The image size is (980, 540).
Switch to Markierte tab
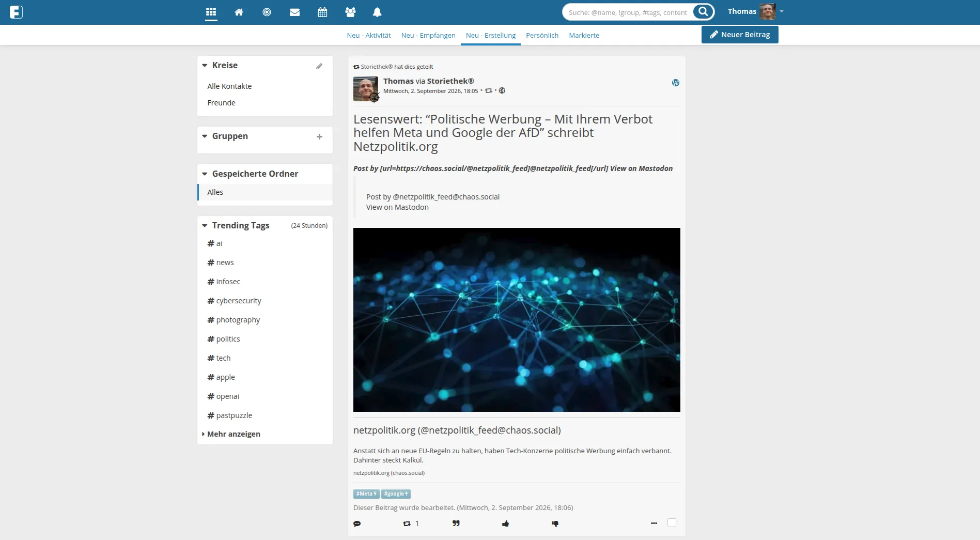[584, 35]
